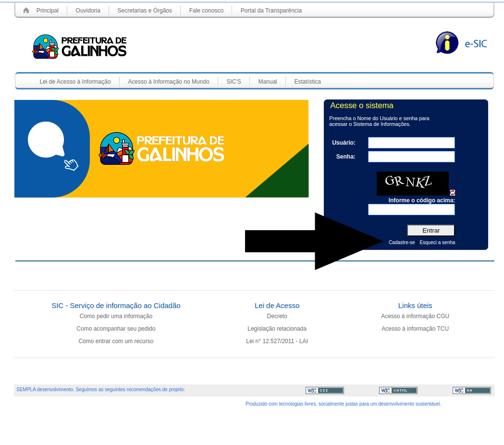
Task: Click the captcha code input field
Action: pyautogui.click(x=411, y=210)
